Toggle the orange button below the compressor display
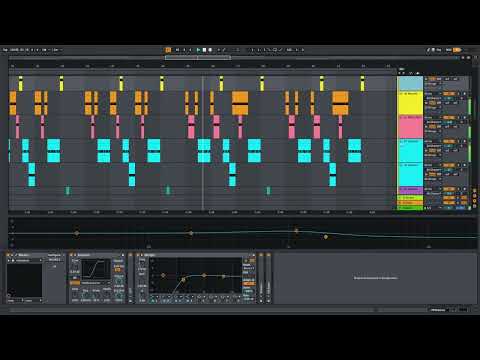 coord(75,283)
